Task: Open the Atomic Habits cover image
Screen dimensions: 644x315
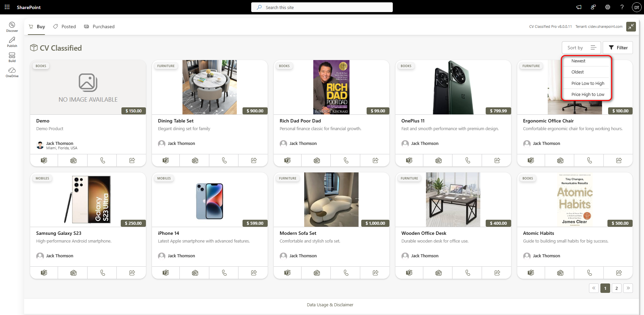Action: point(575,200)
